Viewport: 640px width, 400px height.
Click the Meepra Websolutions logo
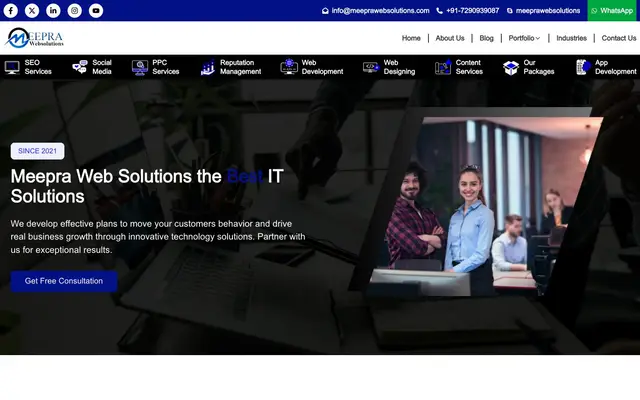click(x=34, y=38)
